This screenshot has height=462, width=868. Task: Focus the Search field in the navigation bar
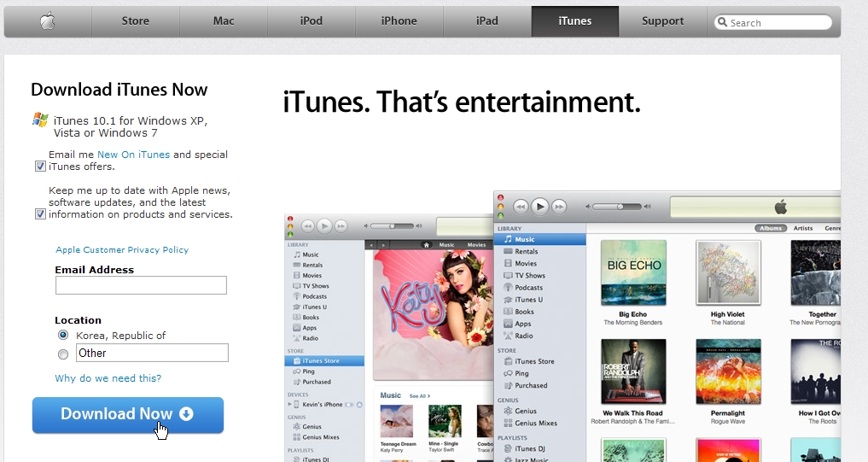[774, 22]
